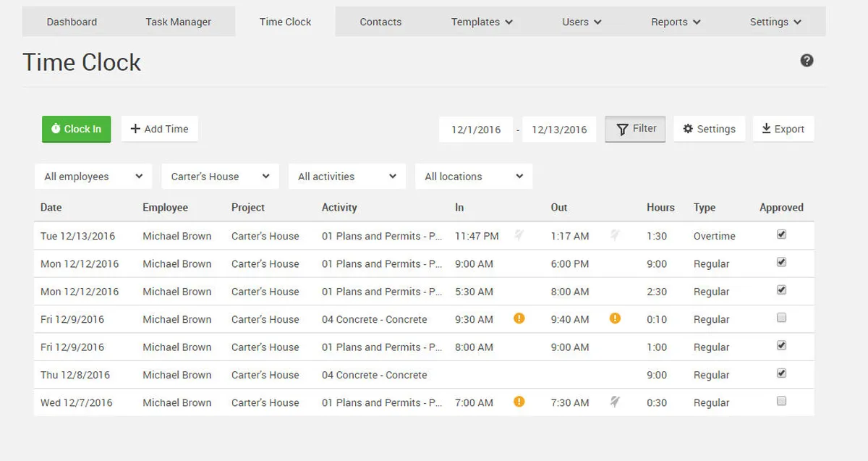
Task: Click the In column header
Action: pos(459,207)
